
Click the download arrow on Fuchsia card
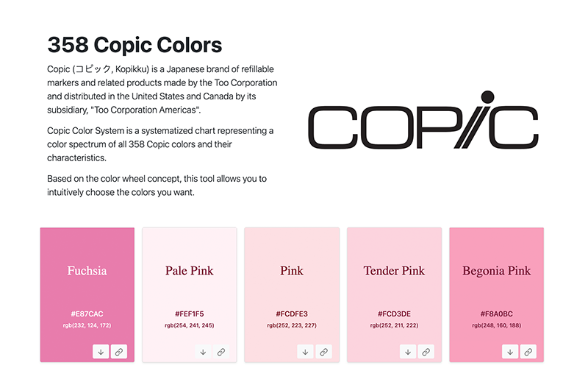point(101,352)
